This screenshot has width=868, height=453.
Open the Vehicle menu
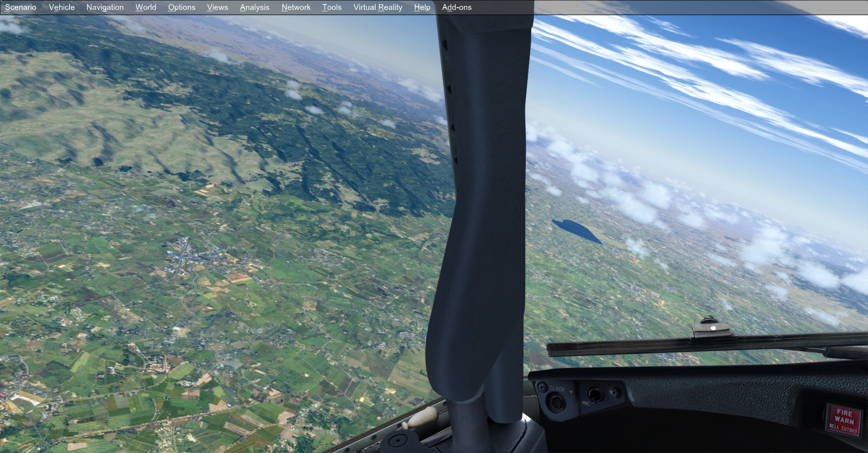point(61,7)
